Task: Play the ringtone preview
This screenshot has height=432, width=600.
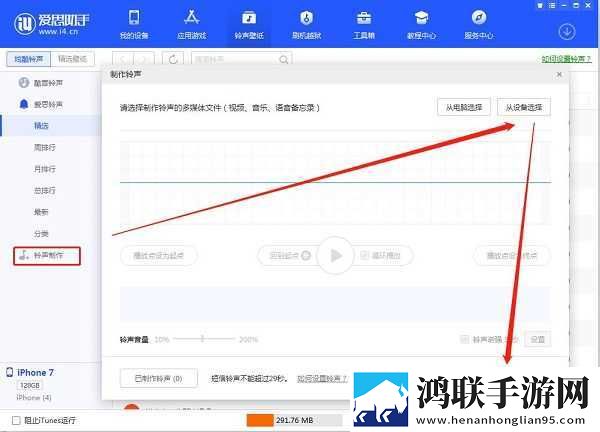Action: click(335, 255)
